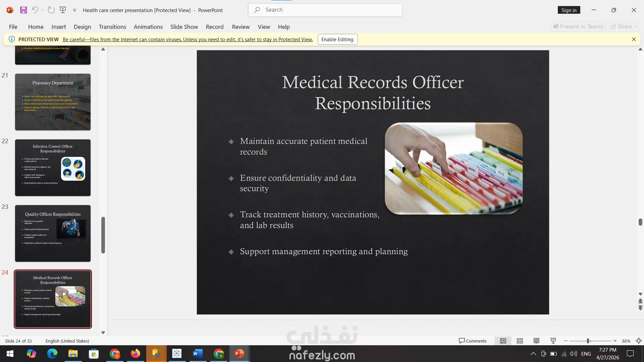644x362 pixels.
Task: Click 'Support management reporting and planning' bullet
Action: point(324,251)
